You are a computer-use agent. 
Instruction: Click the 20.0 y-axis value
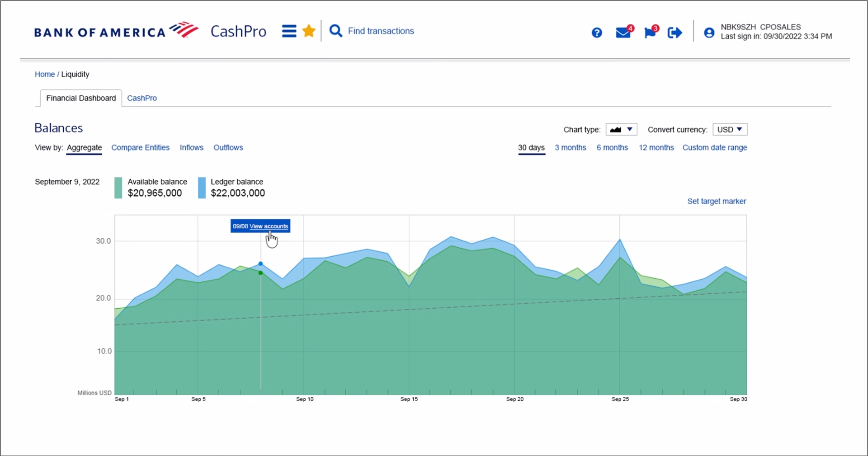tap(103, 298)
